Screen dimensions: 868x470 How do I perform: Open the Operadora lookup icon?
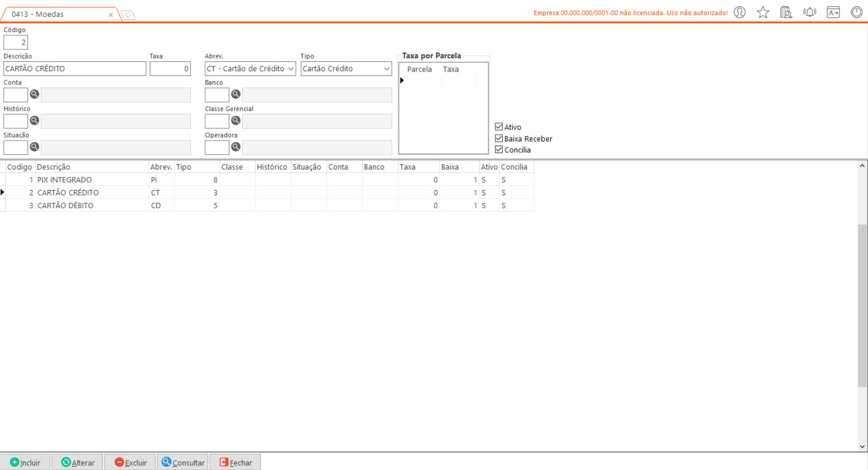pyautogui.click(x=236, y=147)
